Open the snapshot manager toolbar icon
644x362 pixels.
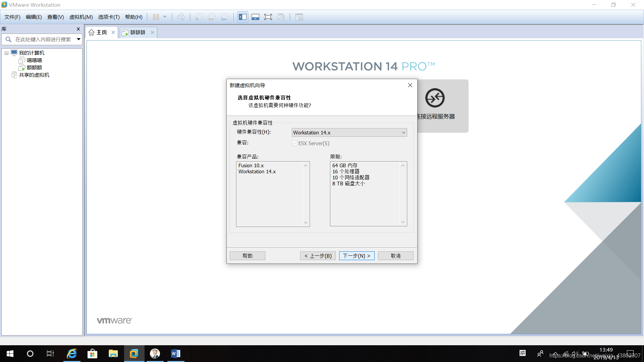pyautogui.click(x=225, y=17)
